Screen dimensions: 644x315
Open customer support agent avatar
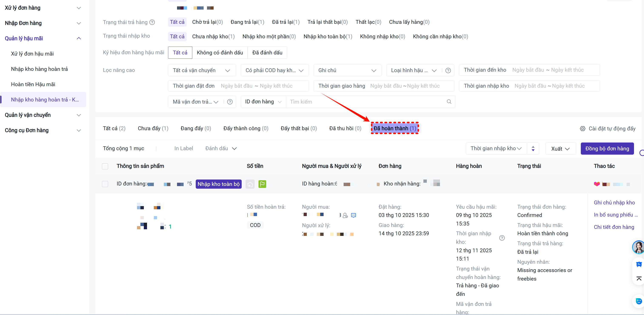(638, 247)
